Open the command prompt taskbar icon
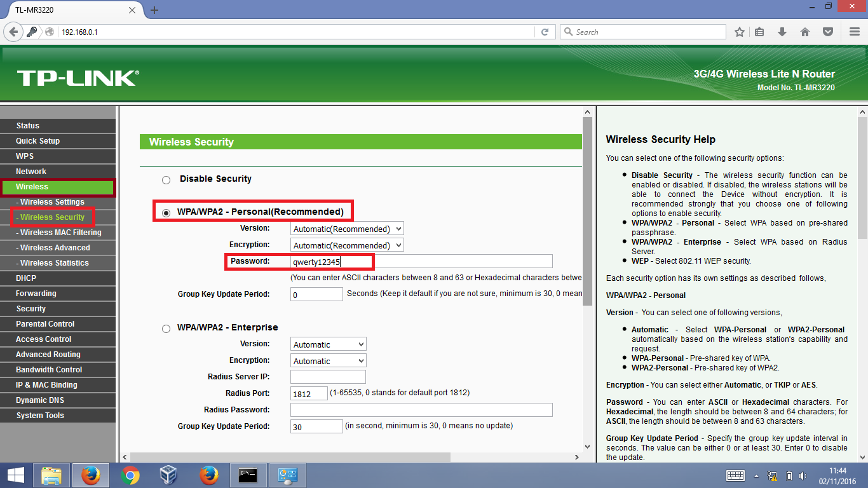 coord(248,475)
